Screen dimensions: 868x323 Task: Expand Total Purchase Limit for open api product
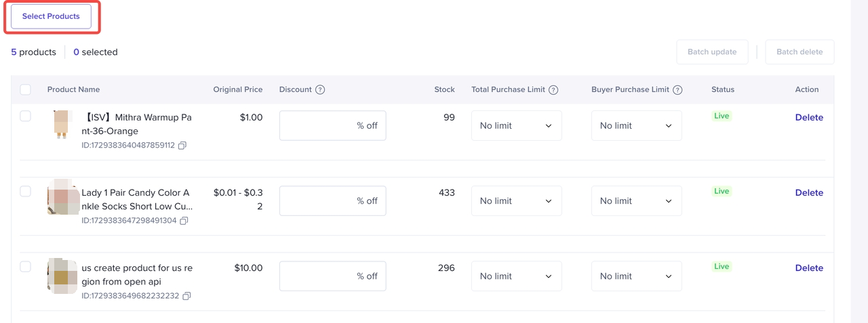[516, 276]
